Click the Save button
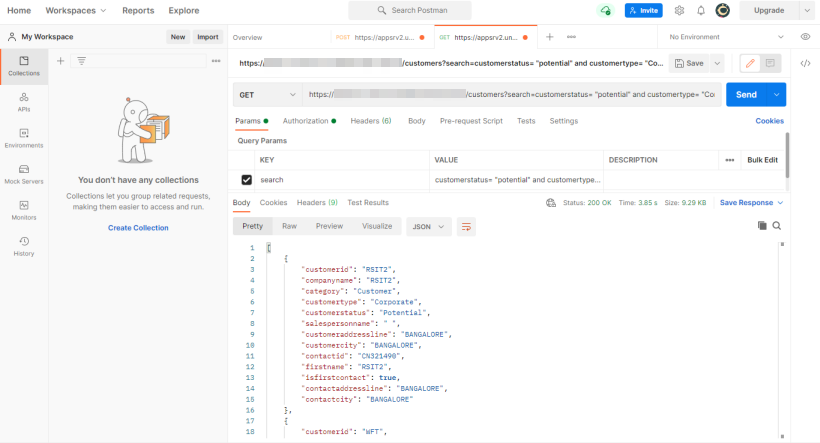The width and height of the screenshot is (820, 443). (x=689, y=63)
